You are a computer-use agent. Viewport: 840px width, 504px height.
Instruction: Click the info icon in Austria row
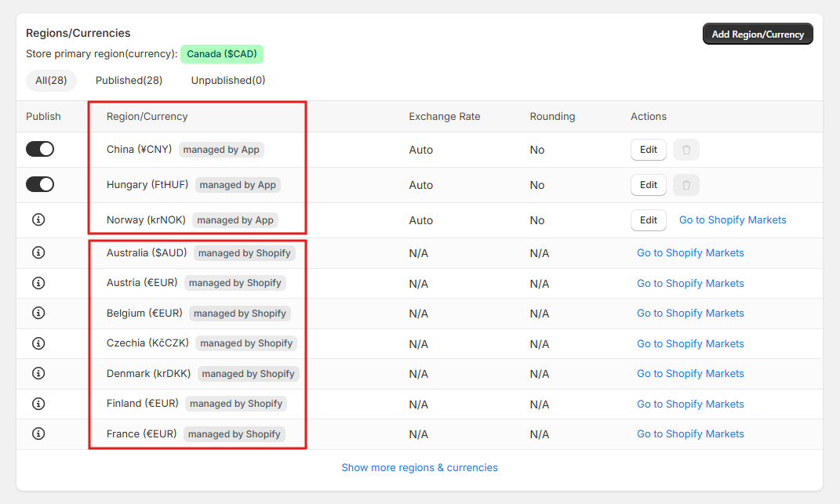click(x=38, y=283)
